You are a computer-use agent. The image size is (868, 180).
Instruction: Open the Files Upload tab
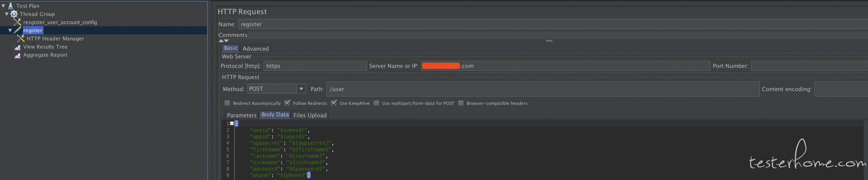tap(310, 115)
